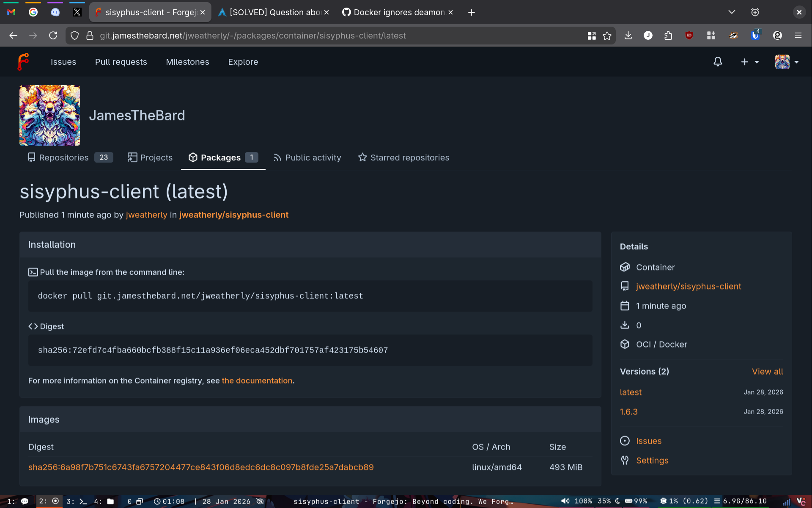The height and width of the screenshot is (508, 812).
Task: Reload the current page
Action: (x=53, y=36)
